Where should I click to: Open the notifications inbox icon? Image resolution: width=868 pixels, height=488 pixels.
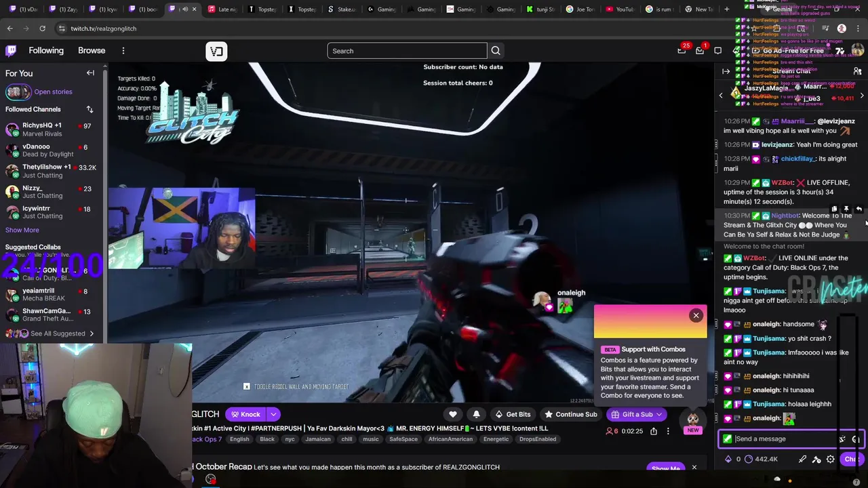pos(700,50)
